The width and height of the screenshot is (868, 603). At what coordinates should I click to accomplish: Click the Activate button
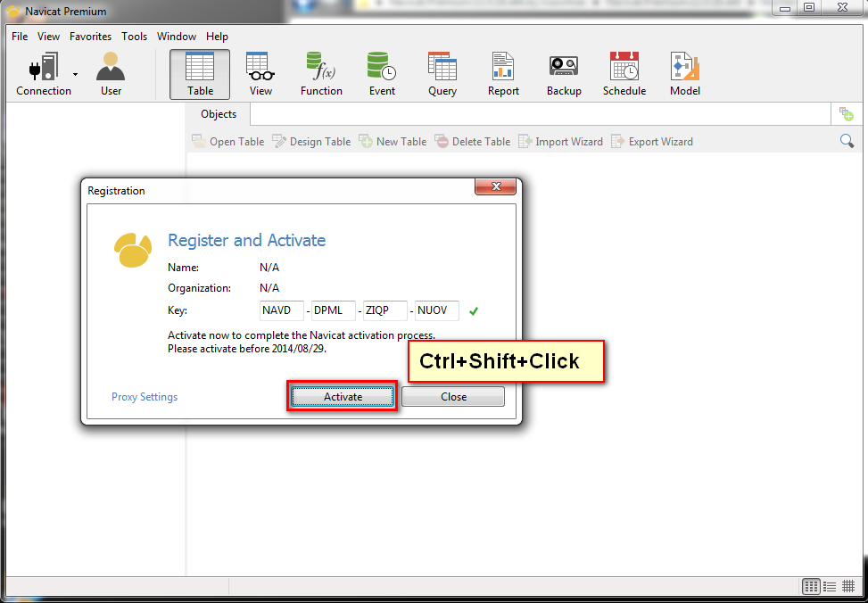tap(343, 397)
